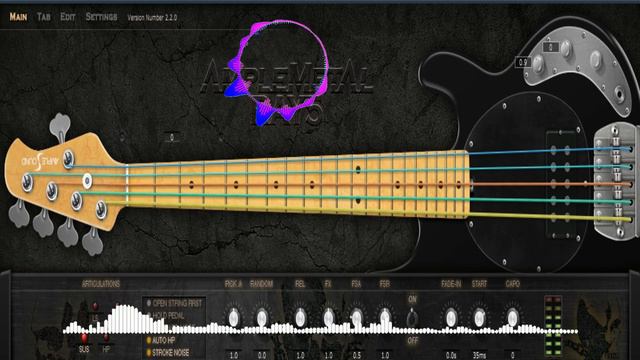The width and height of the screenshot is (640, 360).
Task: Click the control plate knob beside 0.9 box
Action: pyautogui.click(x=539, y=64)
